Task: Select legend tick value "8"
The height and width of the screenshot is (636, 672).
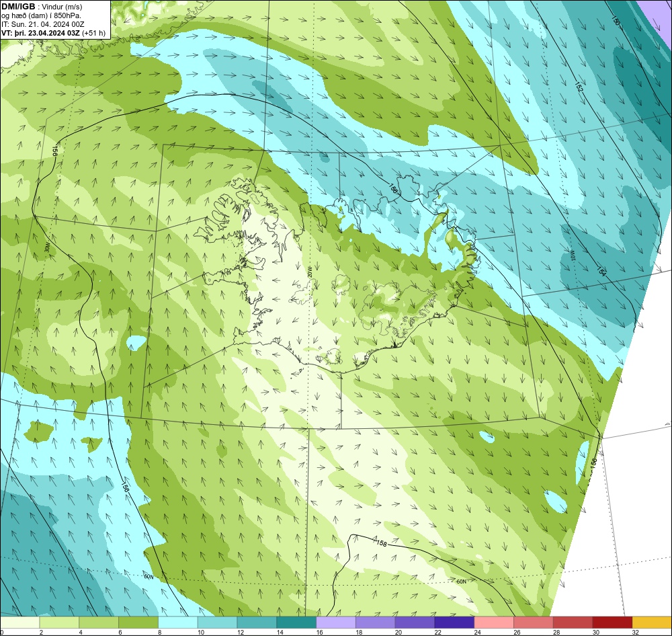Action: click(159, 632)
